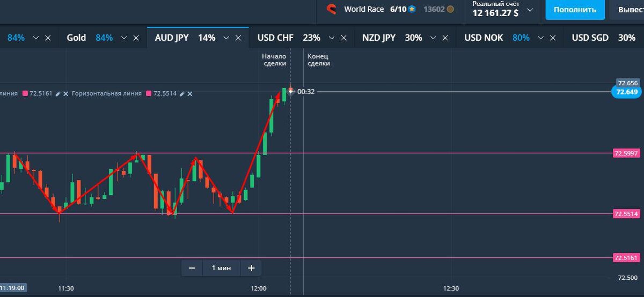Expand the USD NOK tab dropdown arrow
The image size is (644, 297).
point(540,38)
